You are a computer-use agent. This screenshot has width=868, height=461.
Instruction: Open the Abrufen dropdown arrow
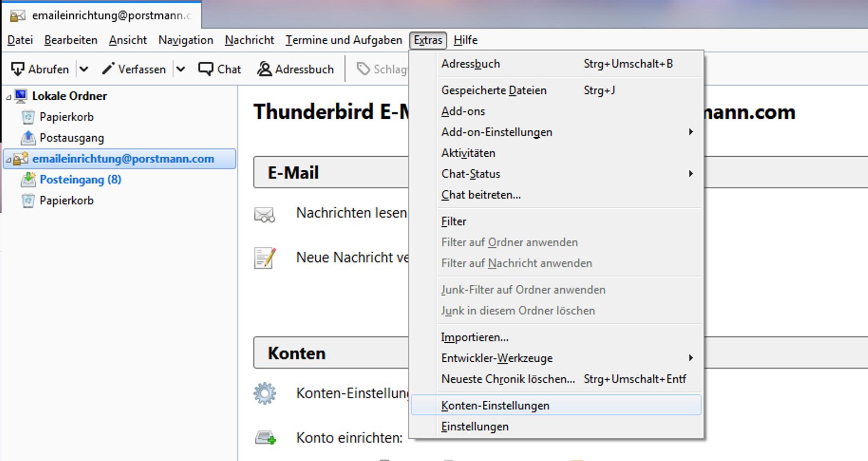pyautogui.click(x=84, y=69)
